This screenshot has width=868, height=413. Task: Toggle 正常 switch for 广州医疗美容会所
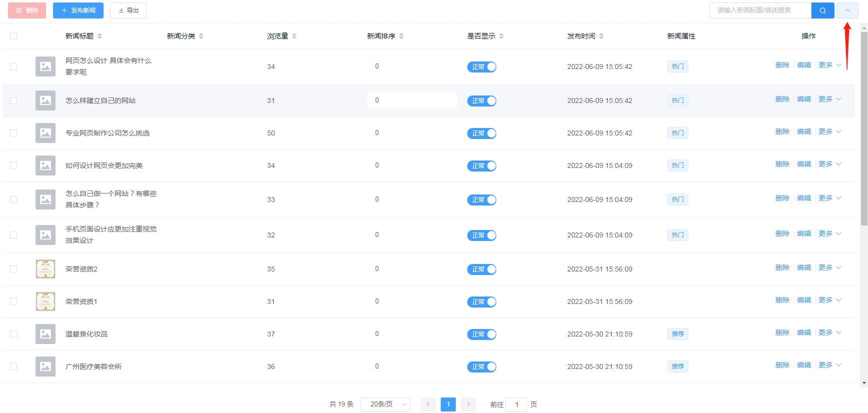pos(481,367)
